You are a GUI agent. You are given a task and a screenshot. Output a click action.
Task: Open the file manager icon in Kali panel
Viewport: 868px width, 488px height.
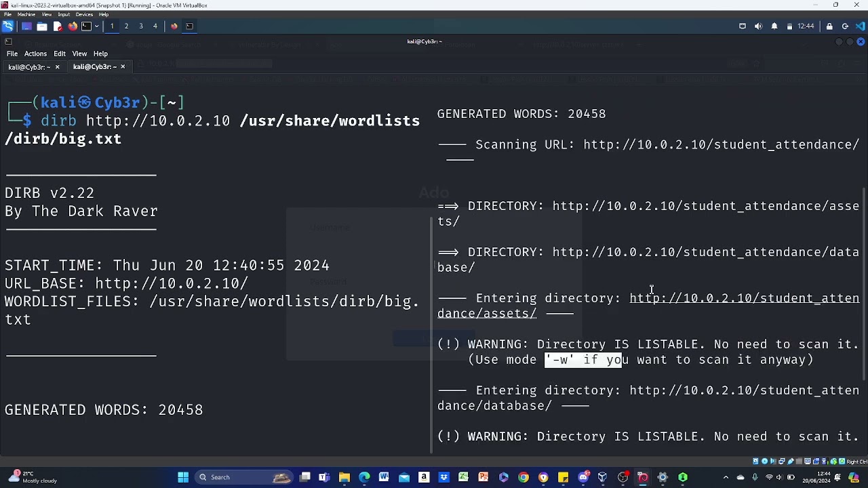[42, 26]
